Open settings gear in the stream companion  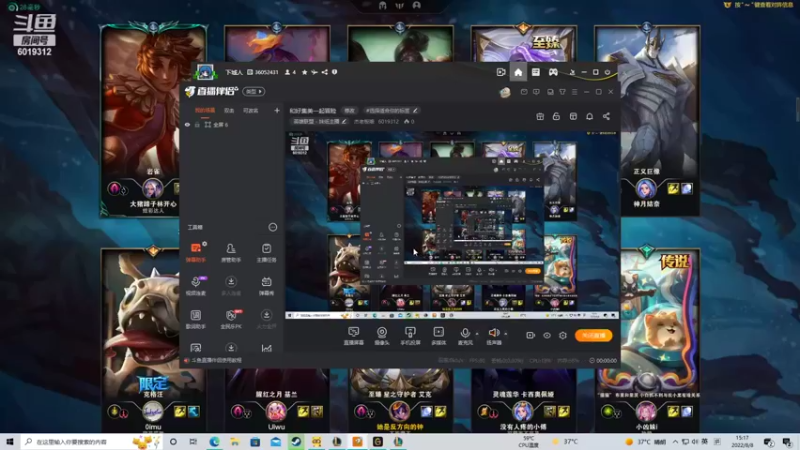563,335
